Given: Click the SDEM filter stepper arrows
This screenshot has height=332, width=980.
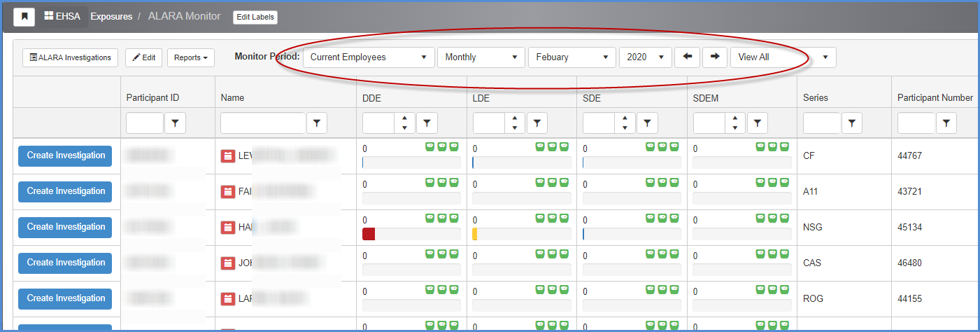Looking at the screenshot, I should tap(735, 123).
